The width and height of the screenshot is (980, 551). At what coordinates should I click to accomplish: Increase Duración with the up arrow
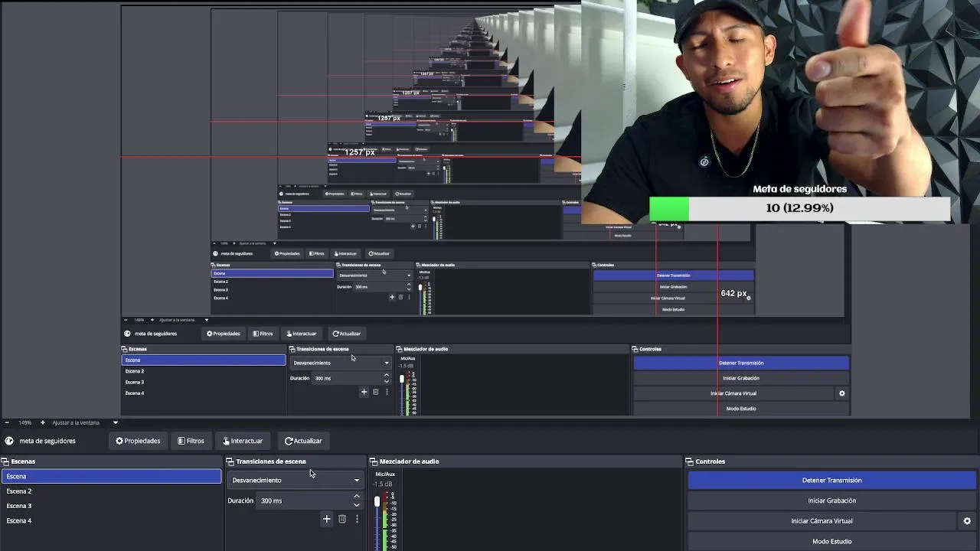click(x=357, y=497)
